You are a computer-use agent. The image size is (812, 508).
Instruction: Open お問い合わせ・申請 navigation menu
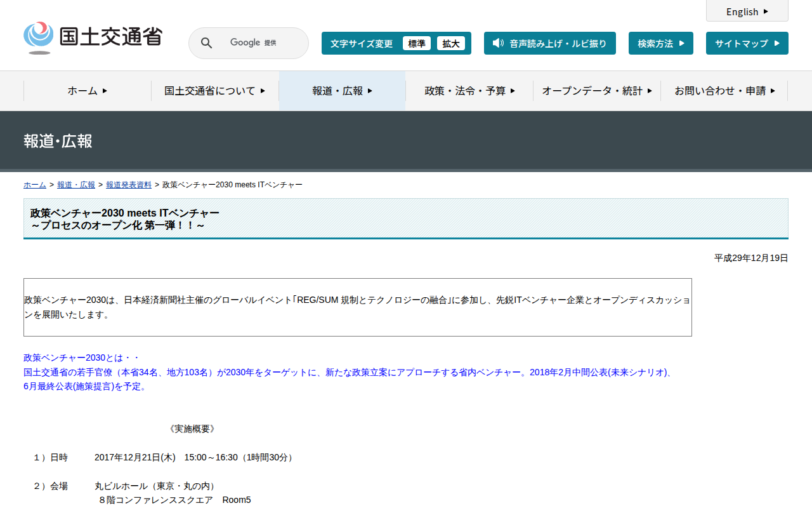(724, 91)
